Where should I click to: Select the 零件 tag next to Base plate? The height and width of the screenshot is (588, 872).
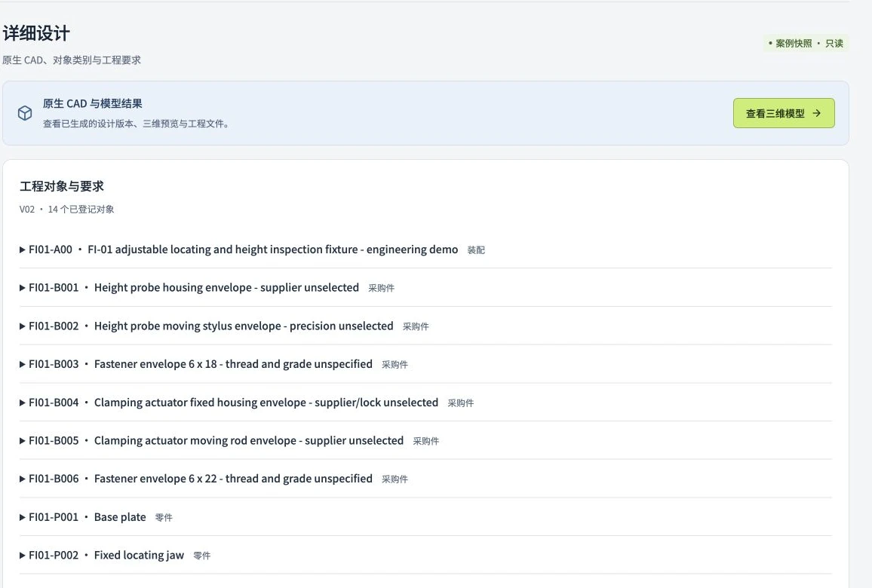coord(164,517)
